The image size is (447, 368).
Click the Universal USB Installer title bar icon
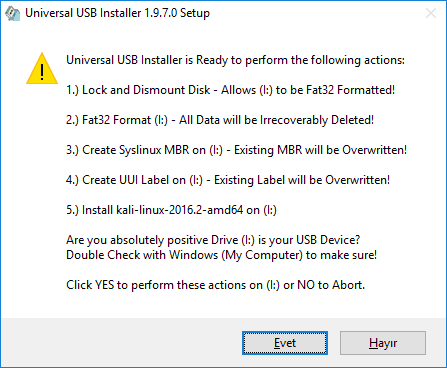pos(13,13)
